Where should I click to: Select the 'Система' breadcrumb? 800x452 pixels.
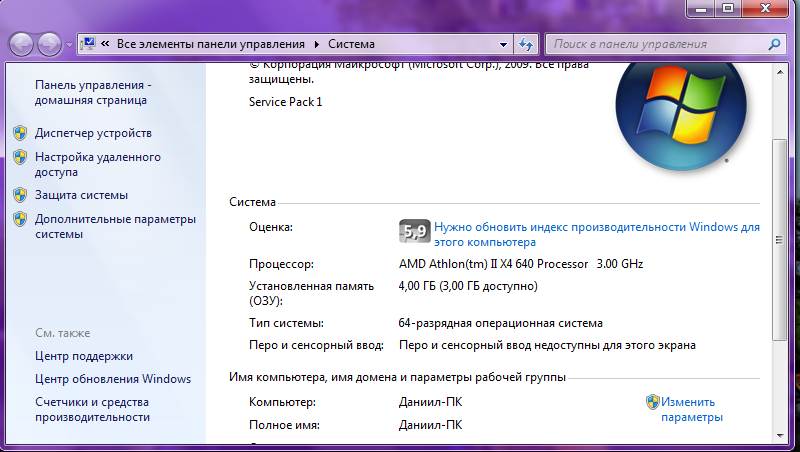point(351,44)
